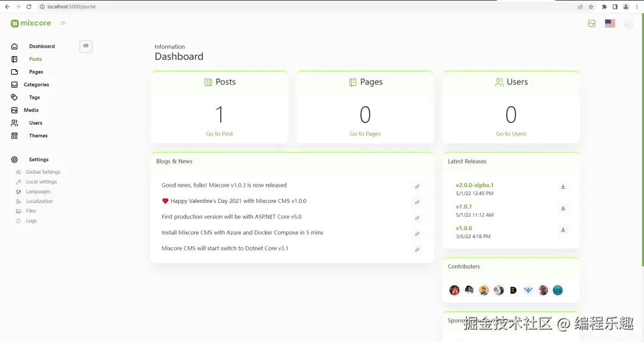This screenshot has width=644, height=342.
Task: Click the Categories inbox icon
Action: point(14,85)
